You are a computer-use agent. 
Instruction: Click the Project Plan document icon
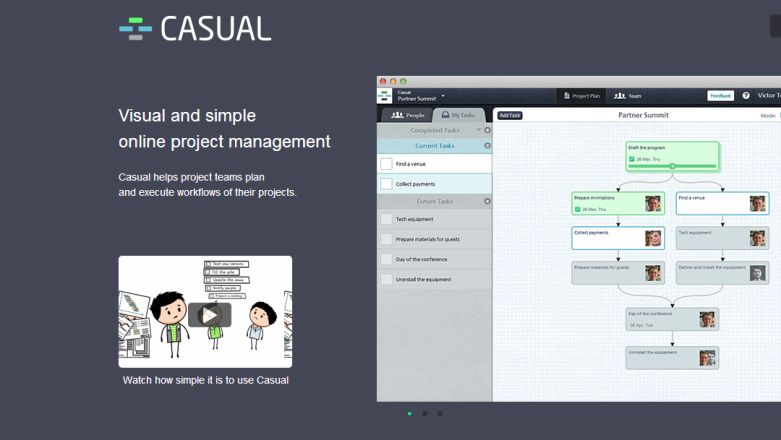(566, 96)
